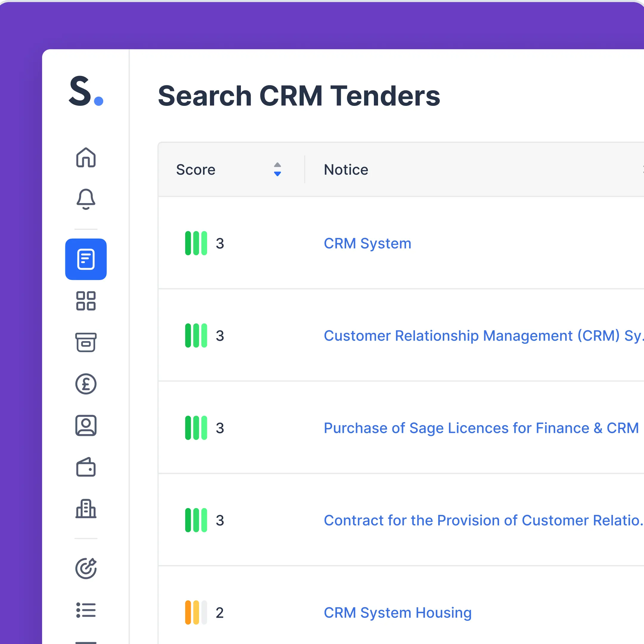Image resolution: width=644 pixels, height=644 pixels.
Task: Open the archive box icon
Action: pyautogui.click(x=86, y=342)
